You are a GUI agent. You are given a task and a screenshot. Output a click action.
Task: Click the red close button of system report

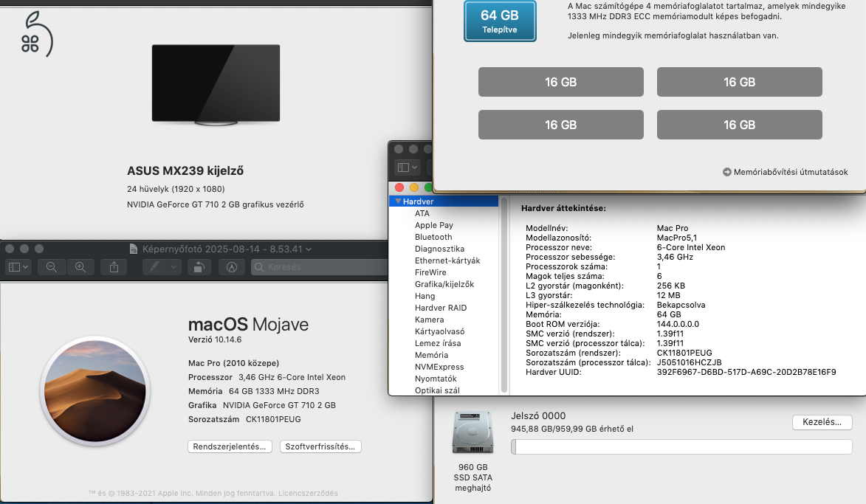pos(399,187)
